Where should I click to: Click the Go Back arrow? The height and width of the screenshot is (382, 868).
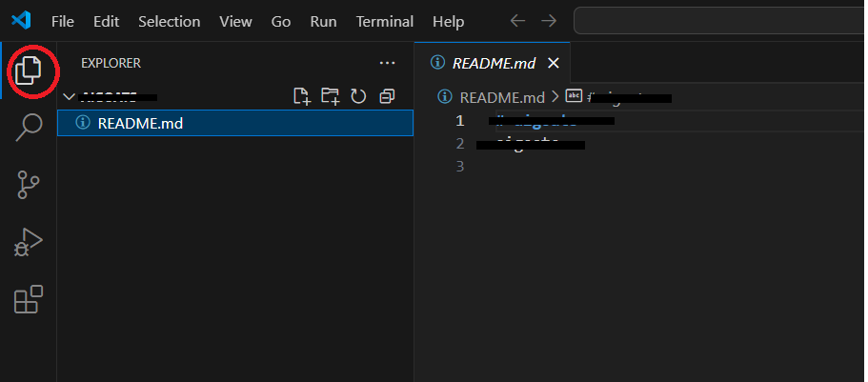[517, 21]
